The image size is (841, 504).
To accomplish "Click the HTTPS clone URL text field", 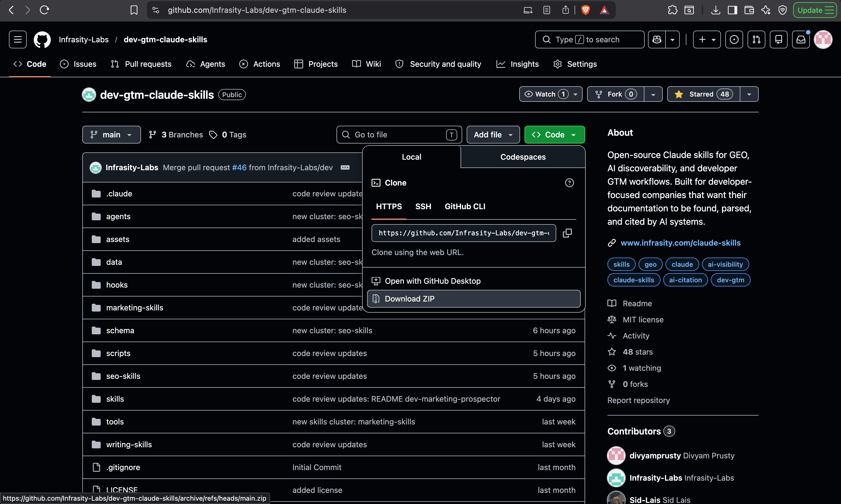I will [463, 233].
